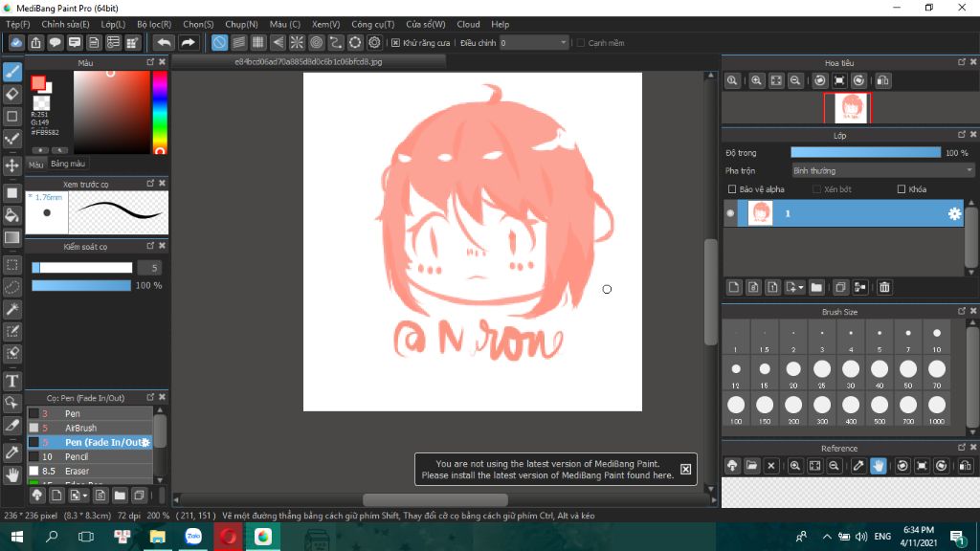Select the Pencil brush in brush list

[x=90, y=456]
